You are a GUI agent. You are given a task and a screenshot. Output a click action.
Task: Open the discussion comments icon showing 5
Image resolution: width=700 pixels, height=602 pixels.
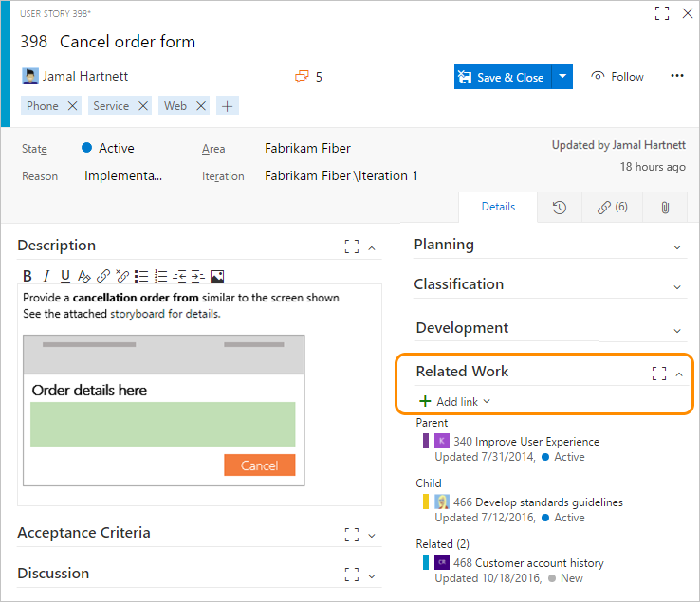click(x=303, y=76)
